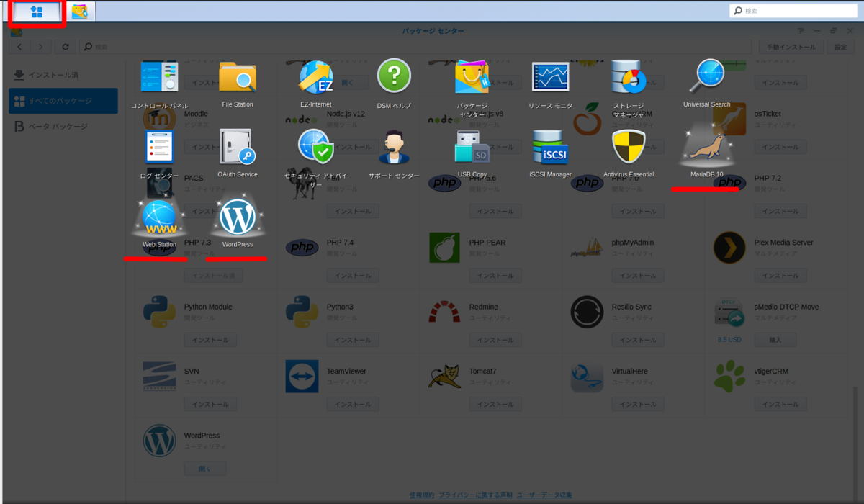
Task: Install the vtigerCRM package
Action: pos(780,405)
